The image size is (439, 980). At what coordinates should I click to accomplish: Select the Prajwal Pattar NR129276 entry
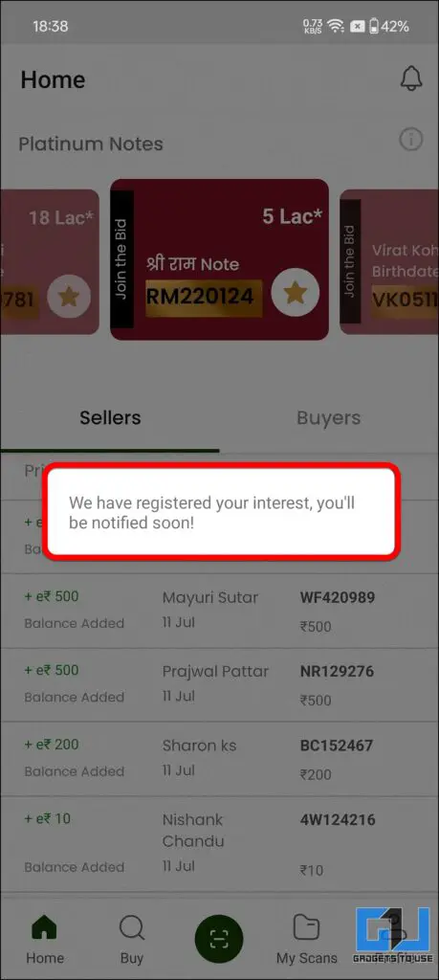coord(219,685)
